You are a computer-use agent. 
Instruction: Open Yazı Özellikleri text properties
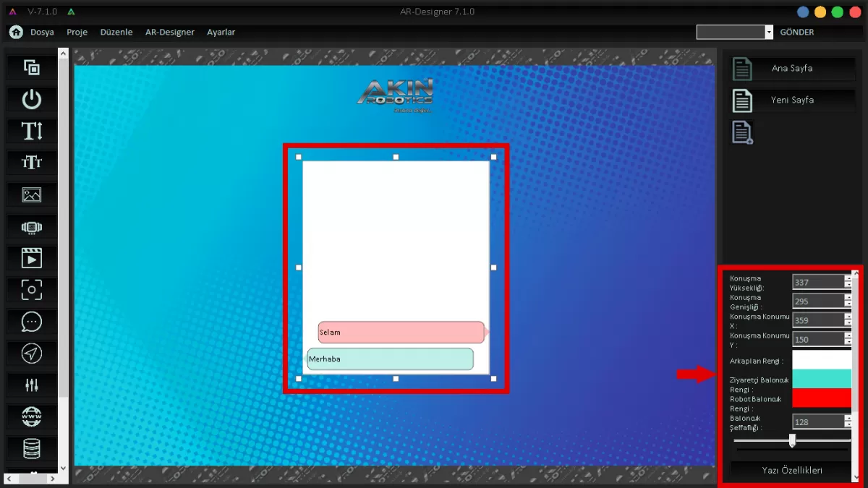[791, 470]
